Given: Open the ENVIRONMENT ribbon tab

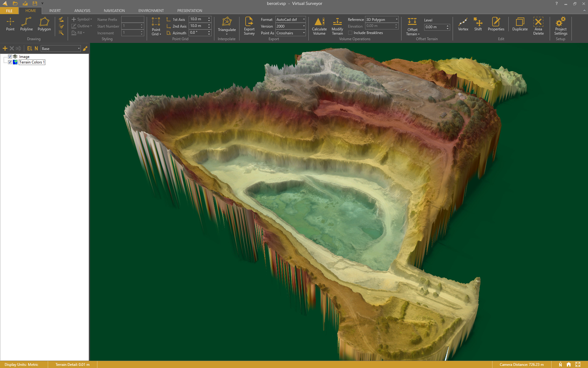Looking at the screenshot, I should (151, 10).
